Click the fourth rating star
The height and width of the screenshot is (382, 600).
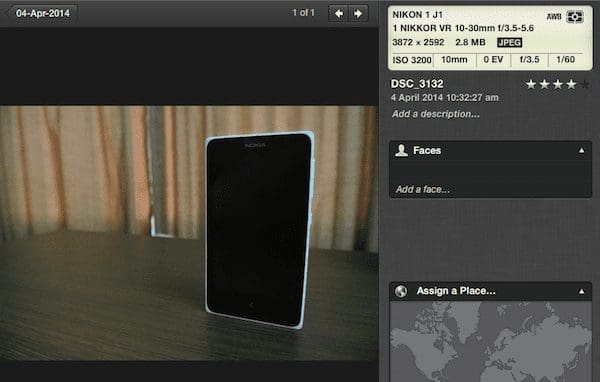coord(571,84)
